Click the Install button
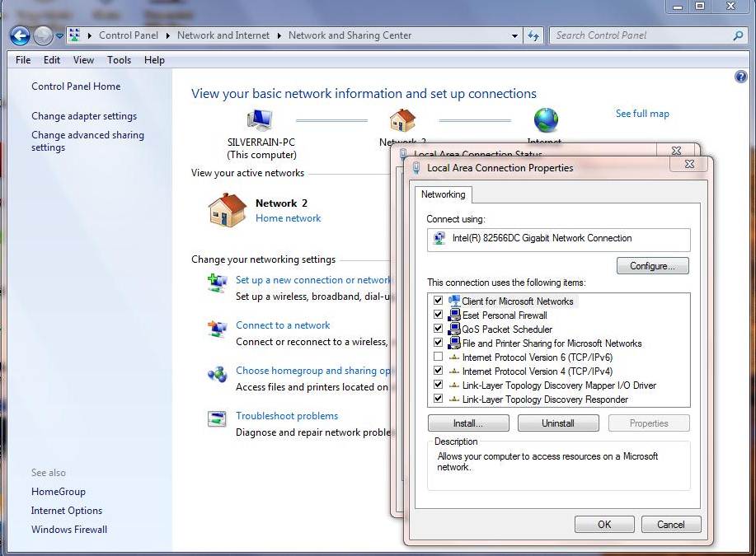 [x=468, y=423]
